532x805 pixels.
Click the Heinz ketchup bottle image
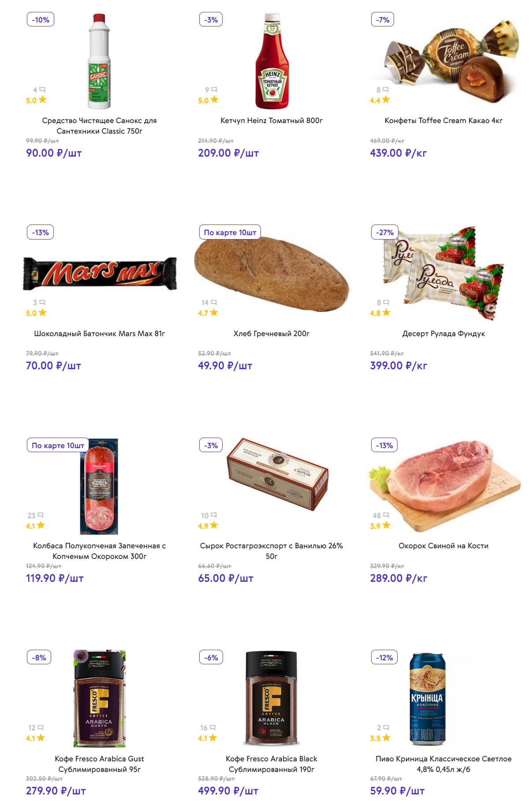click(x=272, y=62)
